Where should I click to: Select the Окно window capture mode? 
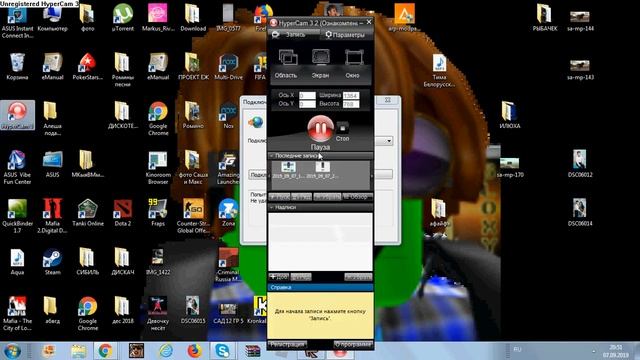[352, 64]
